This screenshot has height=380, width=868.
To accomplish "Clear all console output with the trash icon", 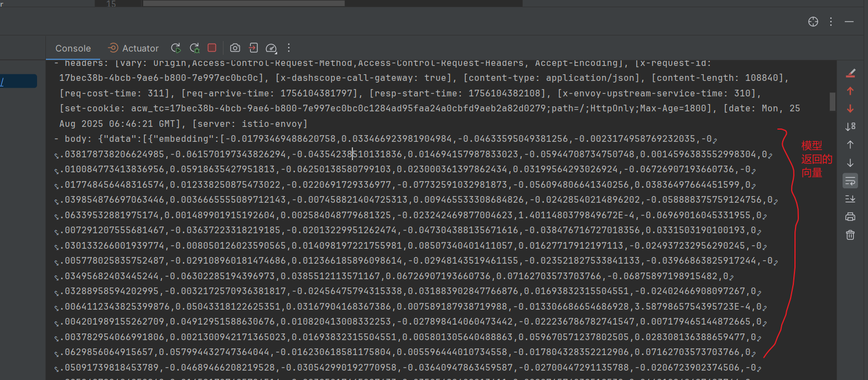I will tap(850, 235).
